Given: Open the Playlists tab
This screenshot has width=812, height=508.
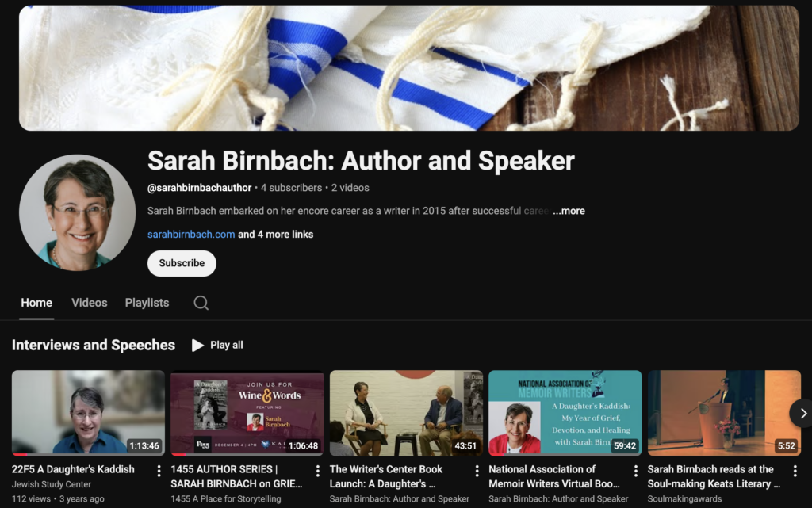Looking at the screenshot, I should (147, 303).
